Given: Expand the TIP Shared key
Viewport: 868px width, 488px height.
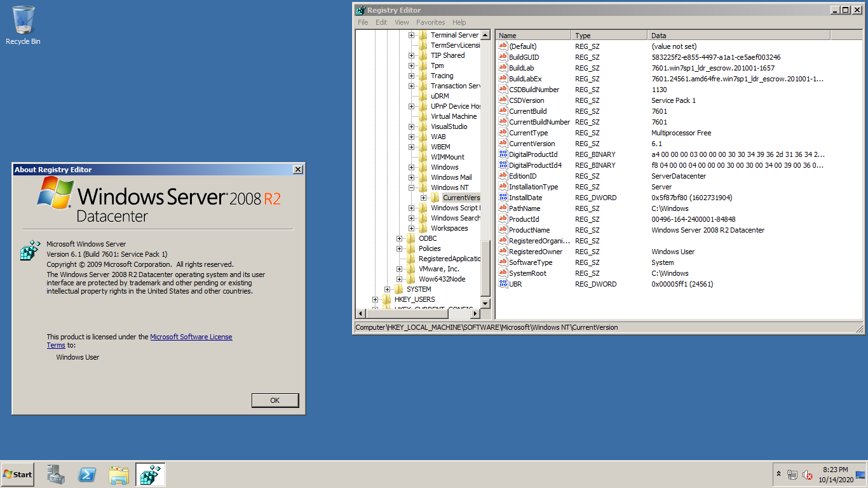Looking at the screenshot, I should point(412,55).
